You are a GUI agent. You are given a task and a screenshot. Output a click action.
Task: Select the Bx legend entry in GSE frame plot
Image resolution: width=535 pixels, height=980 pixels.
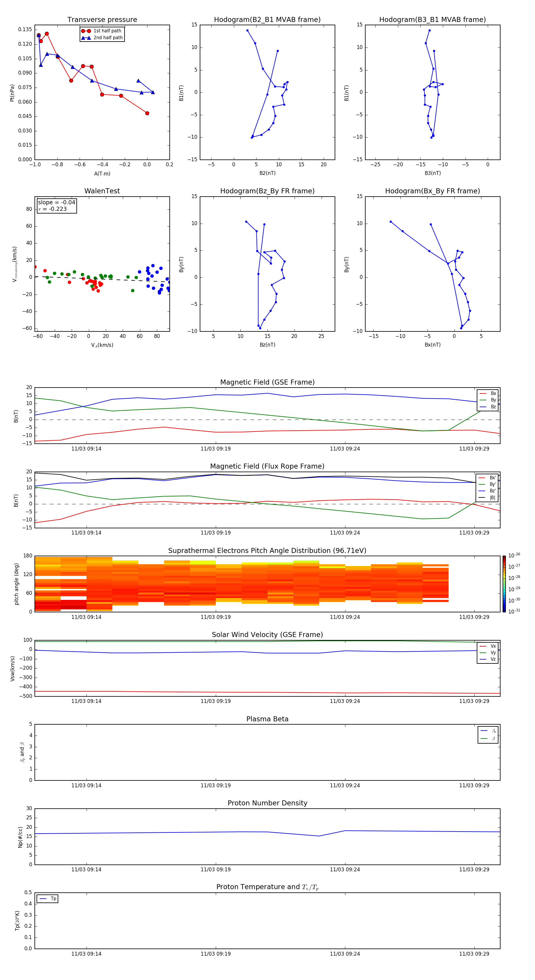488,393
